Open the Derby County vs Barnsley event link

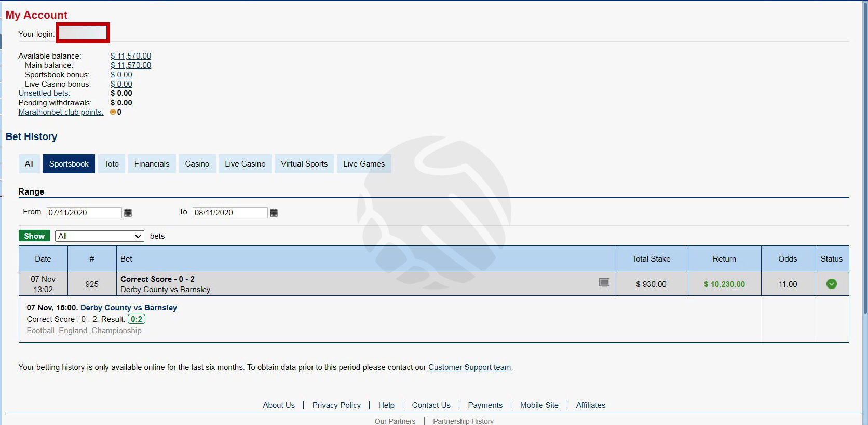coord(129,308)
